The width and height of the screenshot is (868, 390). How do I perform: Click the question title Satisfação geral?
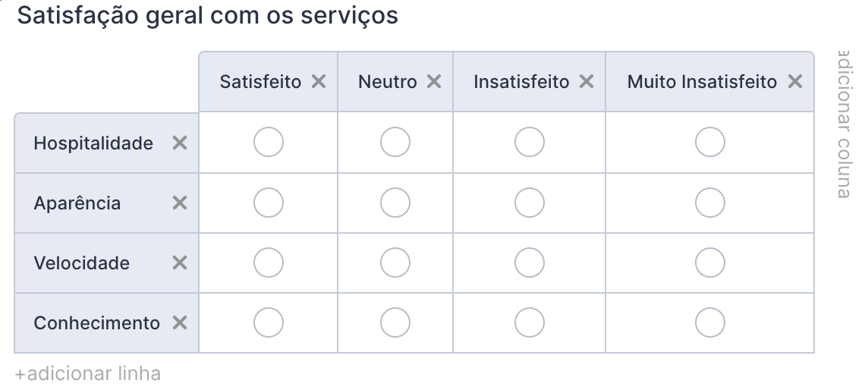click(x=207, y=16)
